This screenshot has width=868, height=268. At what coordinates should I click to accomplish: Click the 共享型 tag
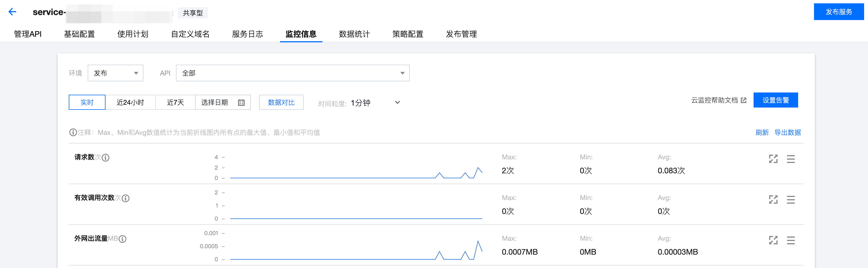coord(193,13)
